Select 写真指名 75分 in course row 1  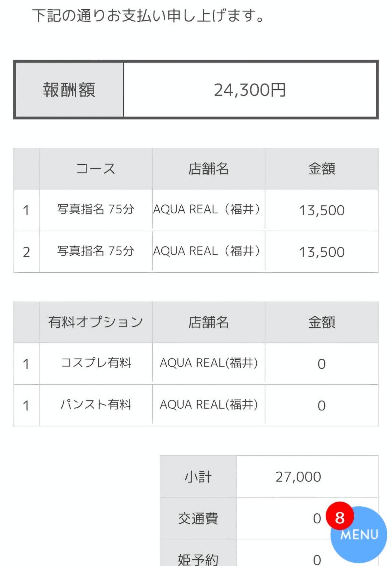pos(96,210)
